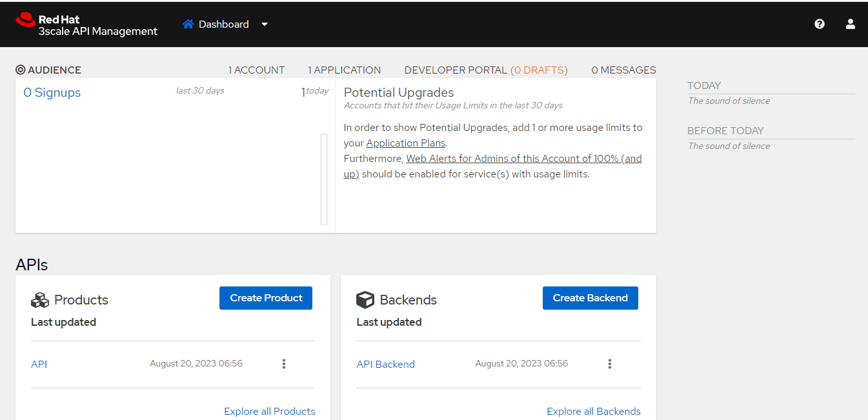Screen dimensions: 868x420
Task: Click the Products cubes icon
Action: (40, 300)
